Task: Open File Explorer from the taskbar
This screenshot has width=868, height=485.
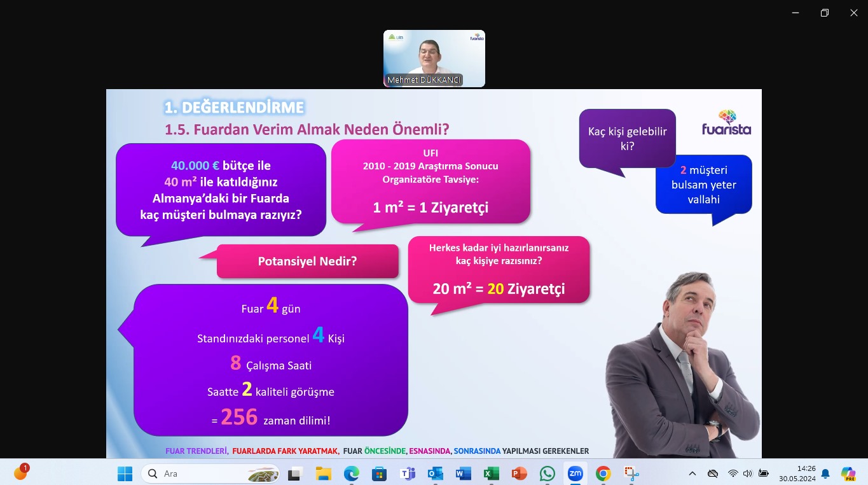Action: coord(323,474)
